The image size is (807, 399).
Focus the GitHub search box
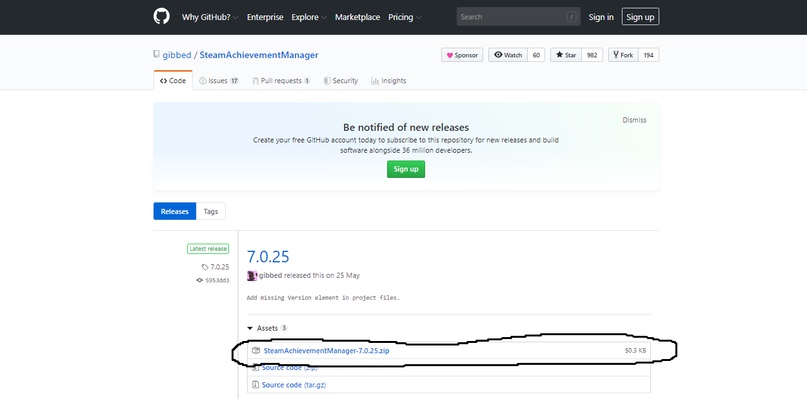(x=518, y=17)
